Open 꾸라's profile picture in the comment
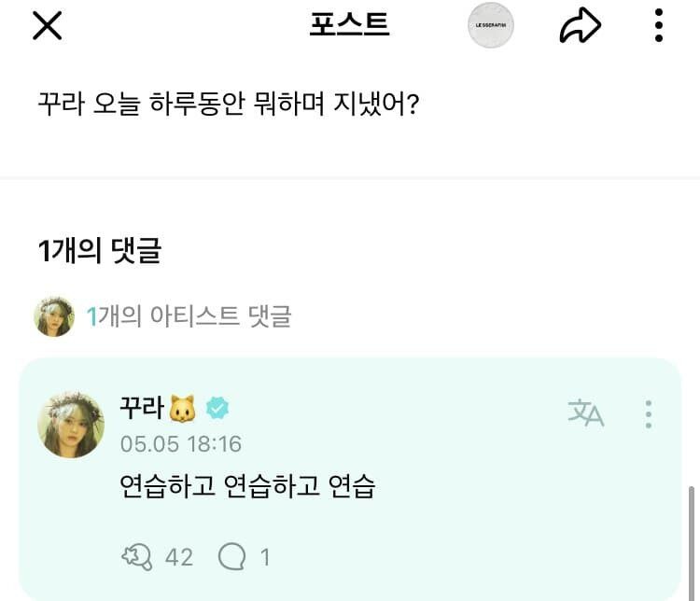The width and height of the screenshot is (700, 601). 70,425
